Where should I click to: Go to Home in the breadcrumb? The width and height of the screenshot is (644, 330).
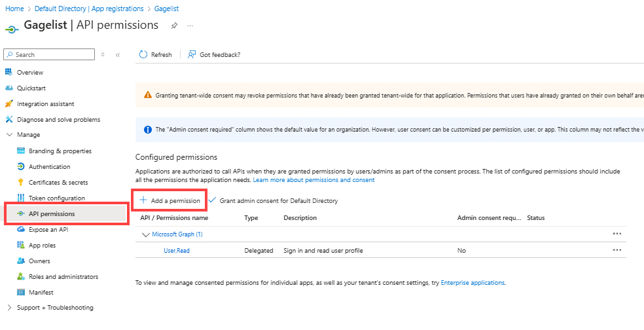[14, 9]
